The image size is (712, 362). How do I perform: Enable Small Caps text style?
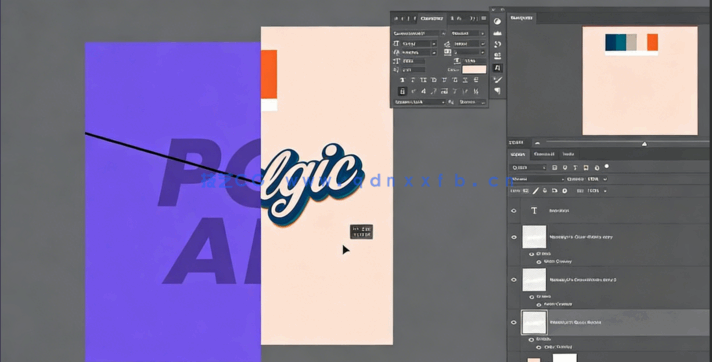tap(434, 80)
